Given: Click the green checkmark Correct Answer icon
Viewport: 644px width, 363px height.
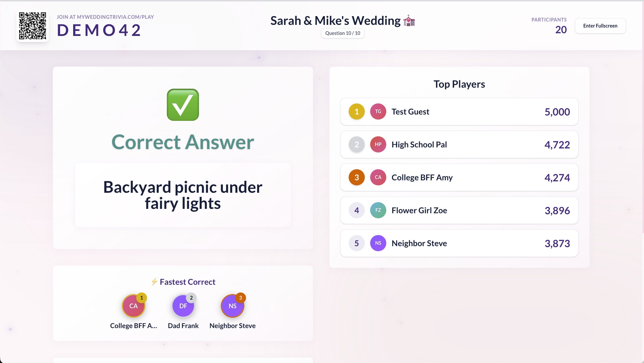Looking at the screenshot, I should [183, 105].
